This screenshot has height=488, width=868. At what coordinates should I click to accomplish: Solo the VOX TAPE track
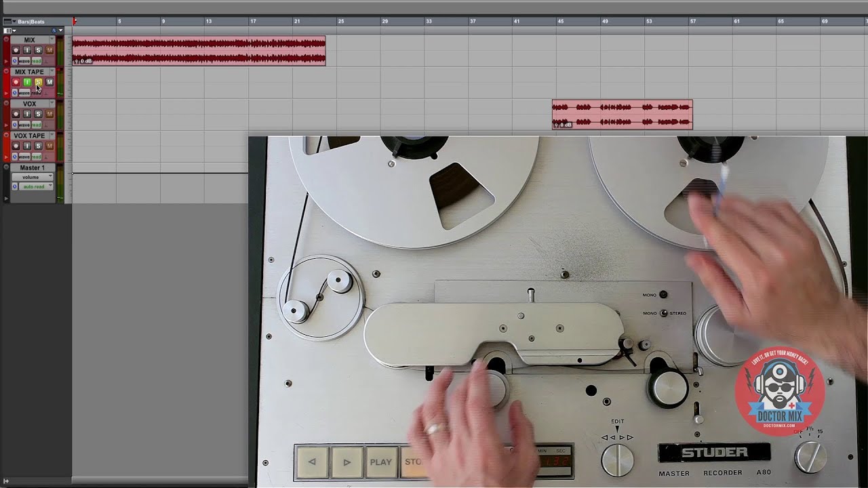tap(38, 146)
